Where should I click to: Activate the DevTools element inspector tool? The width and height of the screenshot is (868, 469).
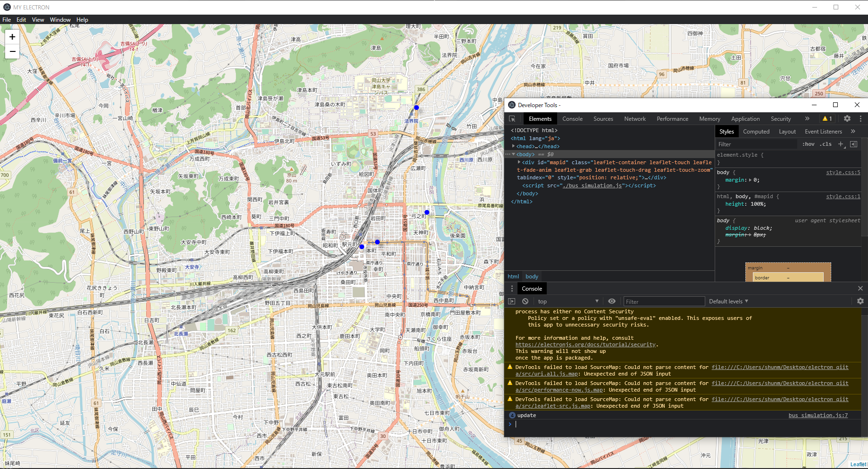[x=512, y=119]
